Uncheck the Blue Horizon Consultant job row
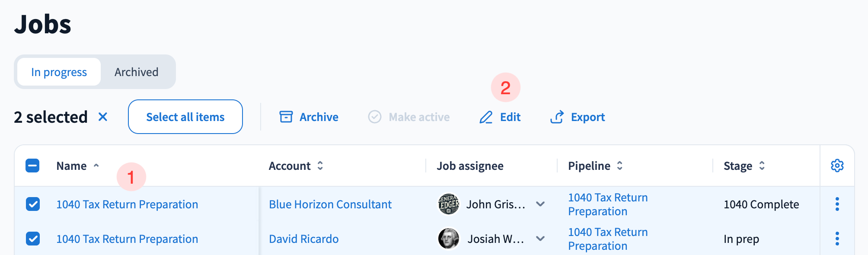 tap(33, 204)
